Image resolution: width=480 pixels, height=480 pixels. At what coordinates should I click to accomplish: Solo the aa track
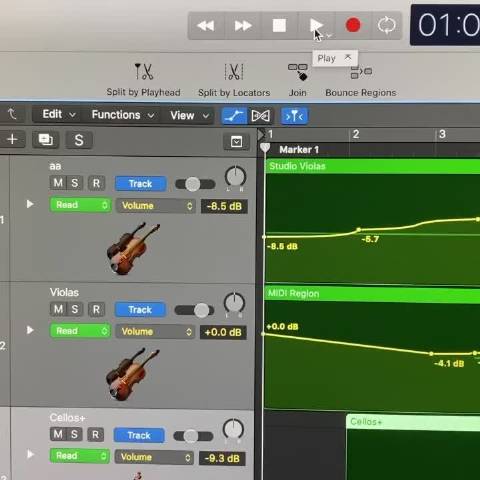coord(74,183)
